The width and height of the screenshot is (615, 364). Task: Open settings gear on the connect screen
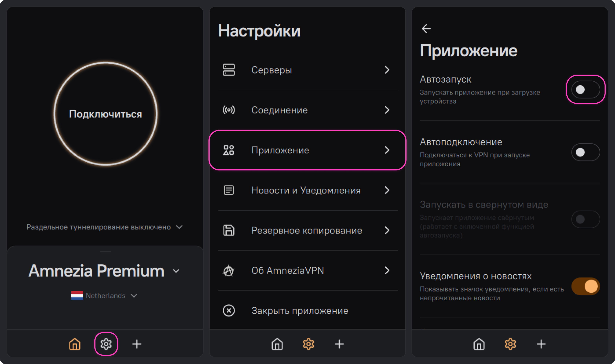[106, 344]
